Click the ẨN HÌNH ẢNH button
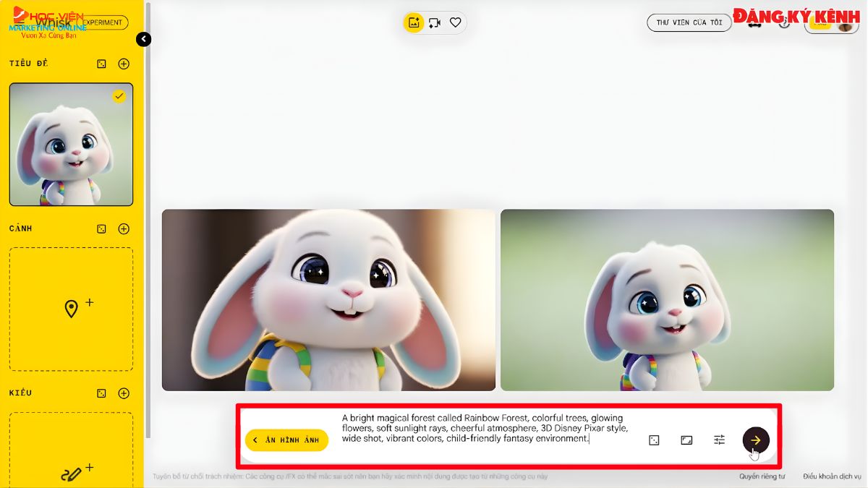Screen dimensions: 868x488 tap(286, 440)
